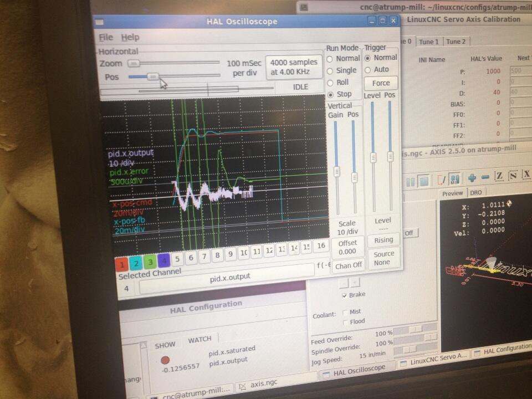Click the Trigger Level slider handle
This screenshot has height=399, width=532.
tap(373, 157)
